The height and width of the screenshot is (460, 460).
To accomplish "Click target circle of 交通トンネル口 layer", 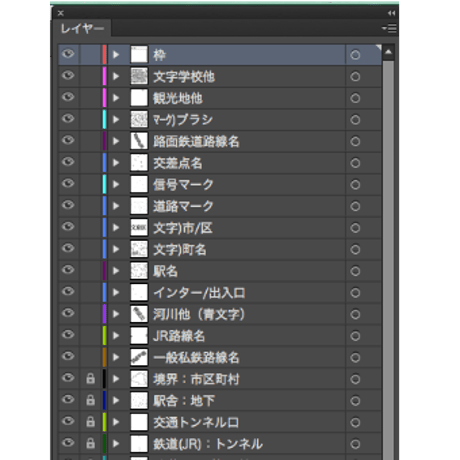I will click(x=355, y=423).
